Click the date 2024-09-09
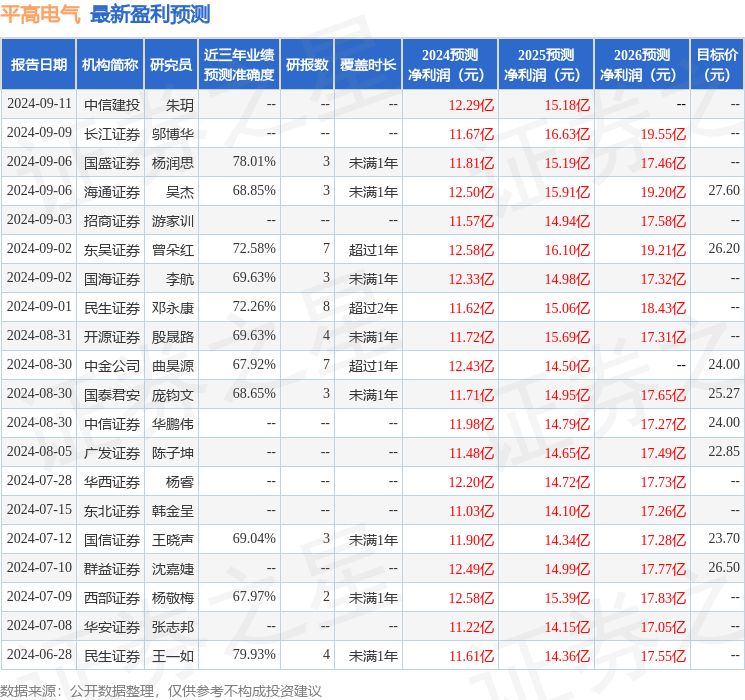The height and width of the screenshot is (700, 745). tap(39, 133)
